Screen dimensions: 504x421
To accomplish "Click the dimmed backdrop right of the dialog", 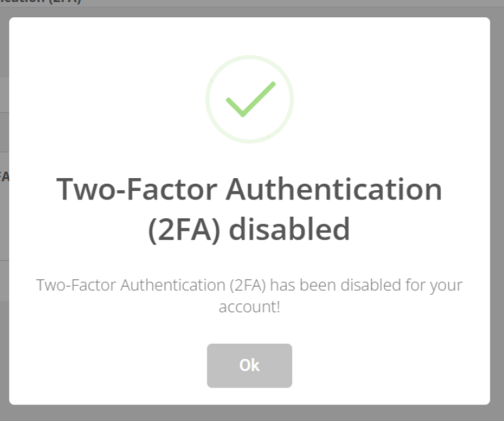I will tap(497, 214).
